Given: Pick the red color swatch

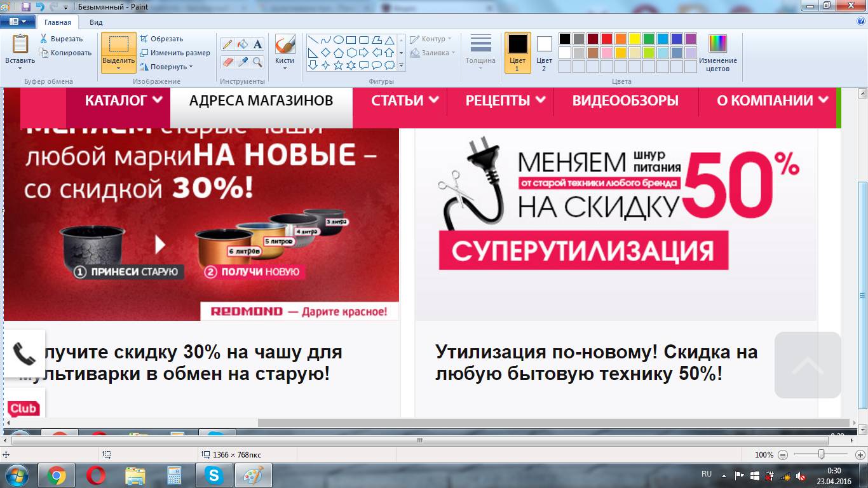Looking at the screenshot, I should pos(607,39).
